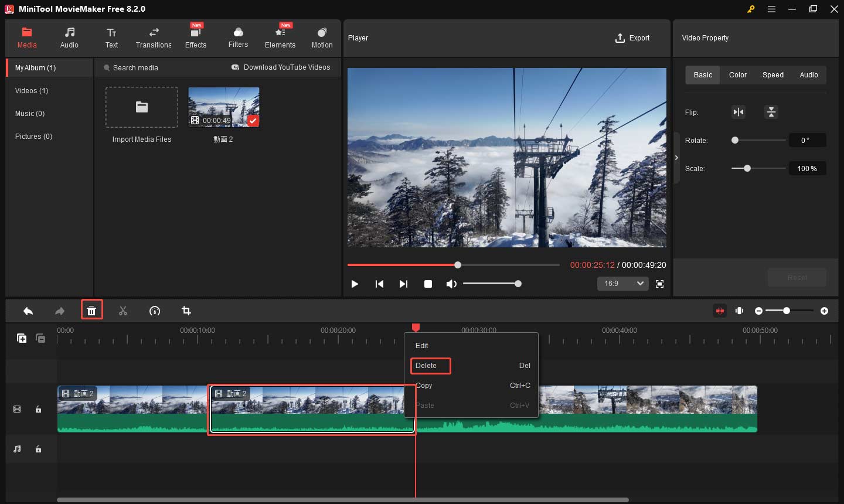This screenshot has width=844, height=504.
Task: Open the hamburger menu icon
Action: coord(771,9)
